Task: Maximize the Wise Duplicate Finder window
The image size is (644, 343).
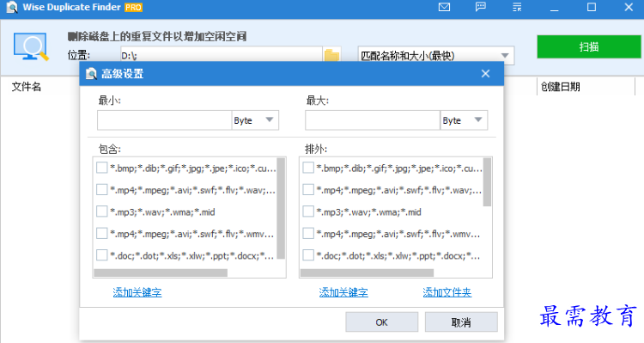Action: click(x=592, y=7)
